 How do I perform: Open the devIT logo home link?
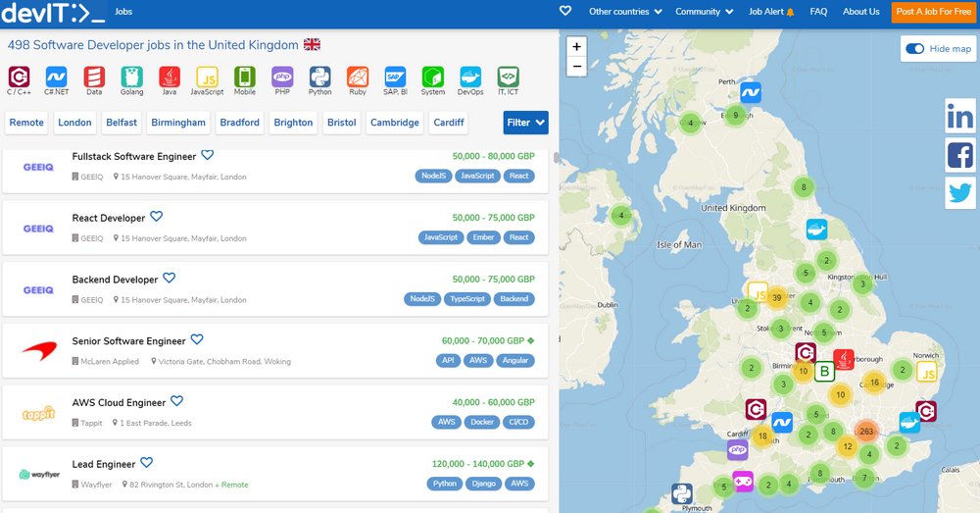tap(53, 13)
